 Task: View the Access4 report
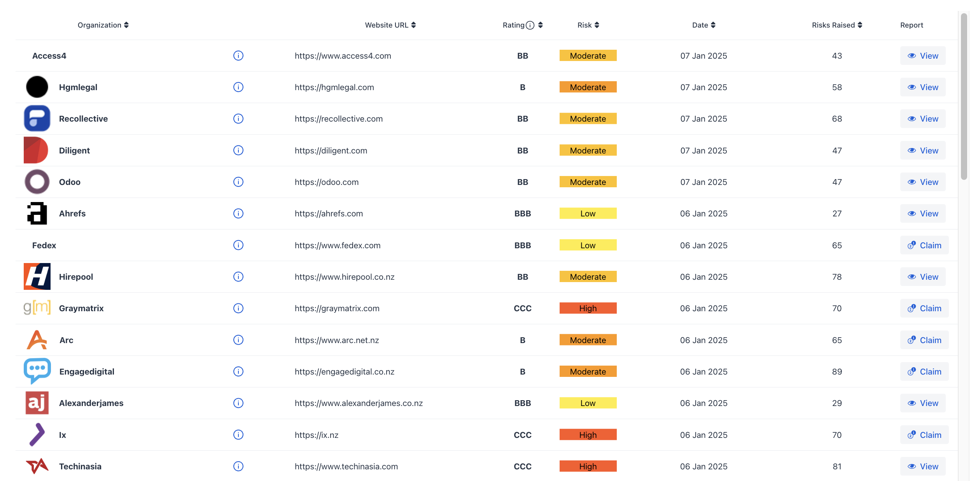923,56
